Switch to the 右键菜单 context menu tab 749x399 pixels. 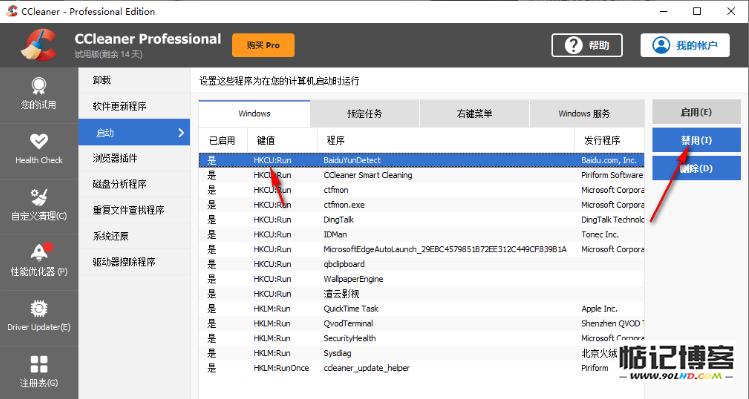[474, 114]
